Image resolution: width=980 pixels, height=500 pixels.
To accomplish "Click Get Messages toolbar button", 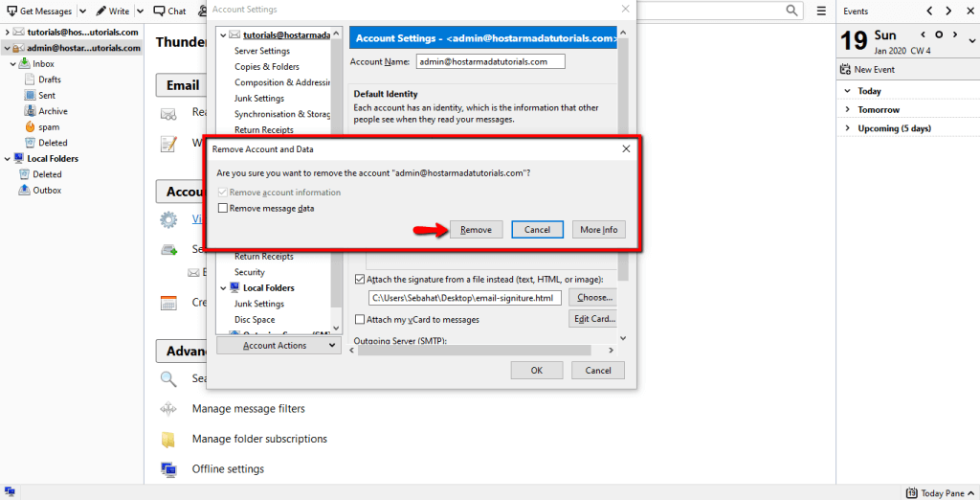I will pos(39,11).
